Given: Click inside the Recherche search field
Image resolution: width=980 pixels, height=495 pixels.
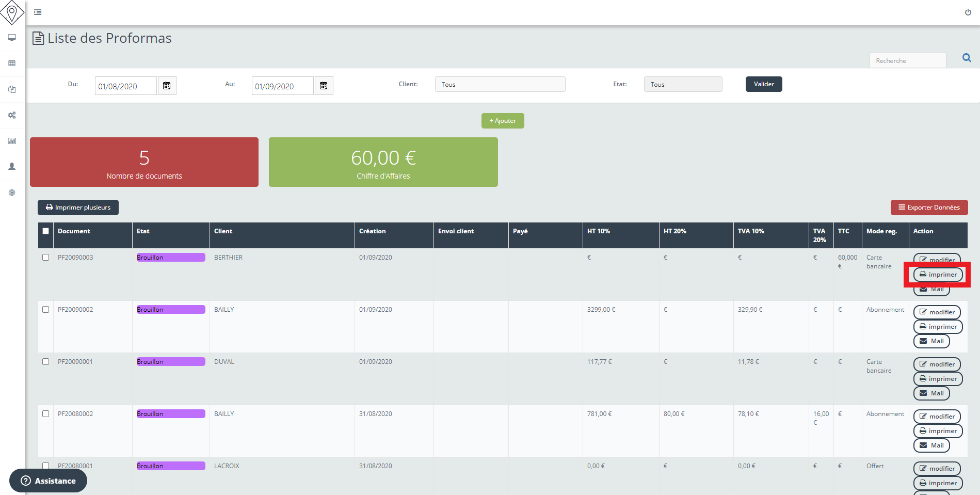Looking at the screenshot, I should (907, 60).
